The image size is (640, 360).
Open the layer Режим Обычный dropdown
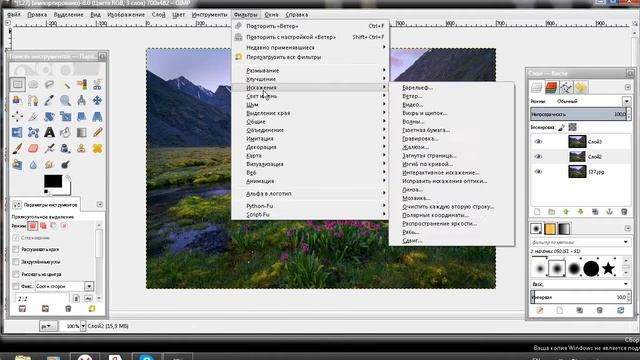[x=627, y=101]
